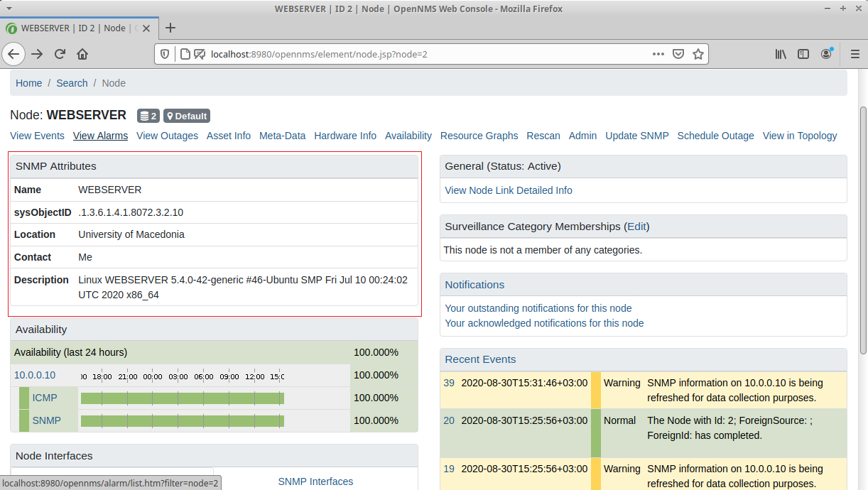Click the WEBSERVER name value in SNMP Attributes
Viewport: 868px width, 490px height.
tap(110, 190)
